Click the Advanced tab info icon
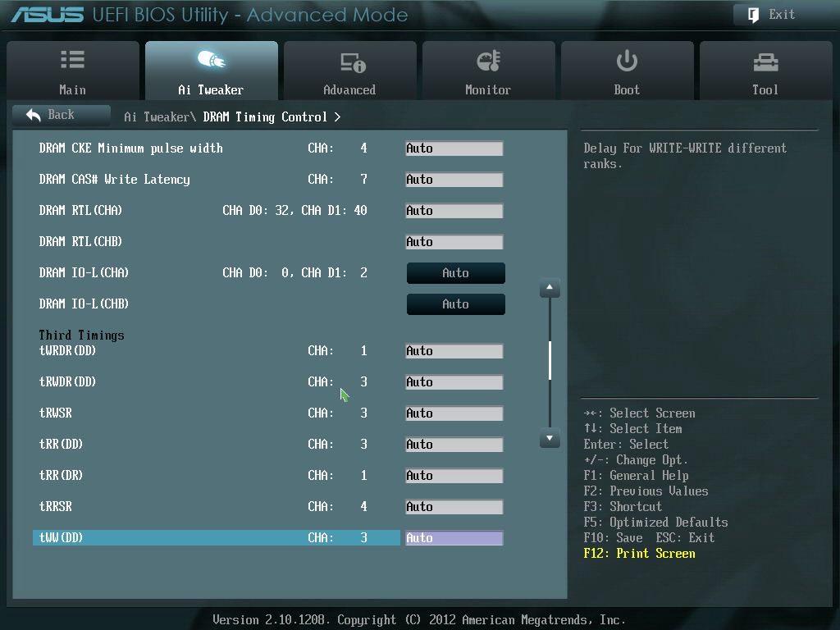This screenshot has height=630, width=840. [353, 62]
